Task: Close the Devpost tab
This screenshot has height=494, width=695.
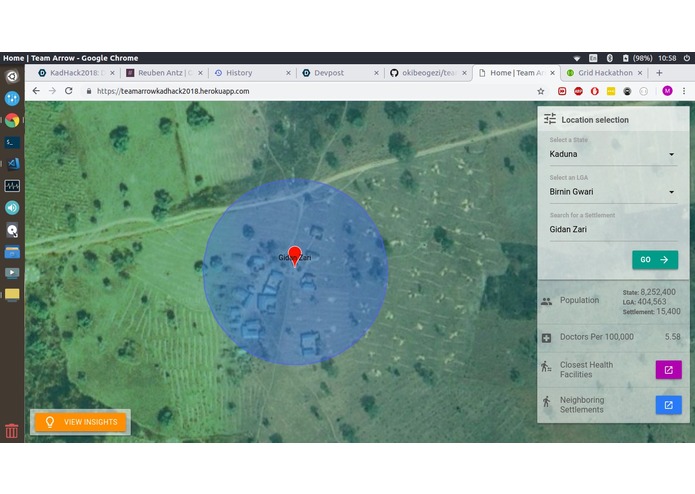Action: click(x=376, y=73)
